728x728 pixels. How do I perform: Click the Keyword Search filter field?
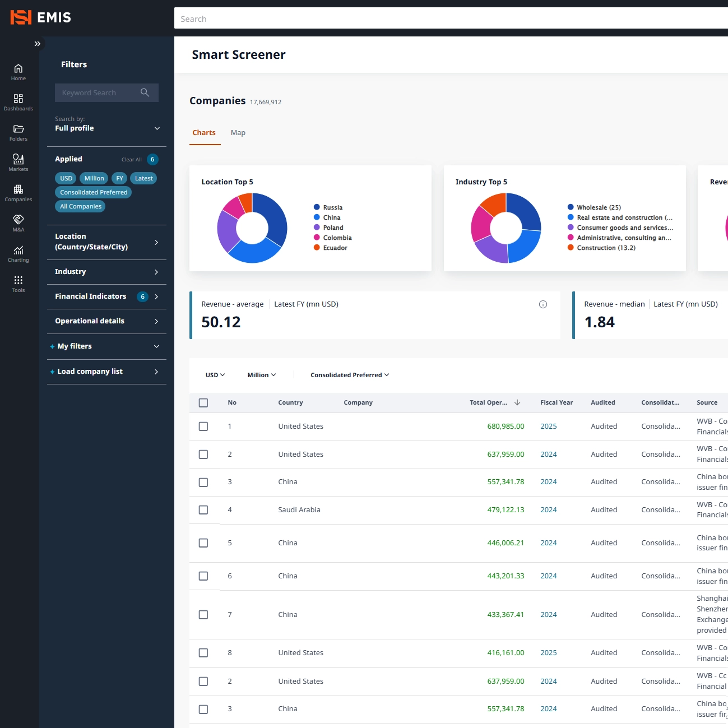(99, 93)
